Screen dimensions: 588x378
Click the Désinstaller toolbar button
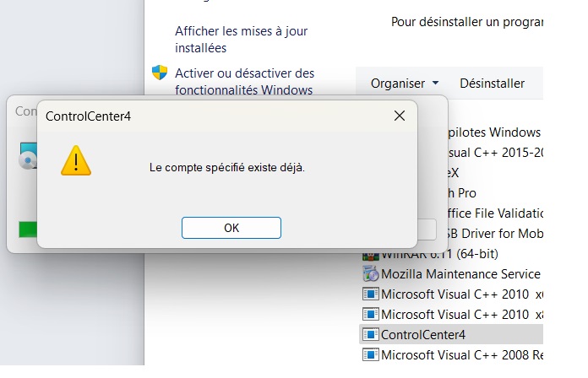[492, 84]
